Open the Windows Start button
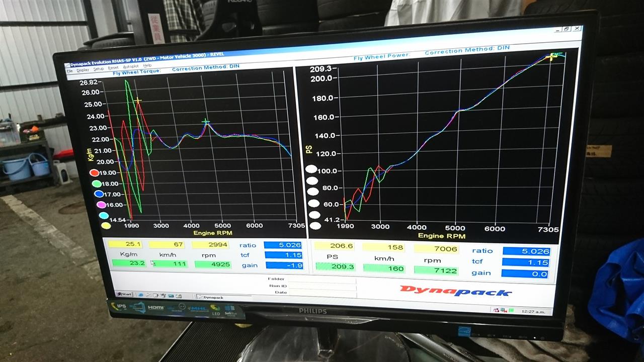 coord(124,294)
